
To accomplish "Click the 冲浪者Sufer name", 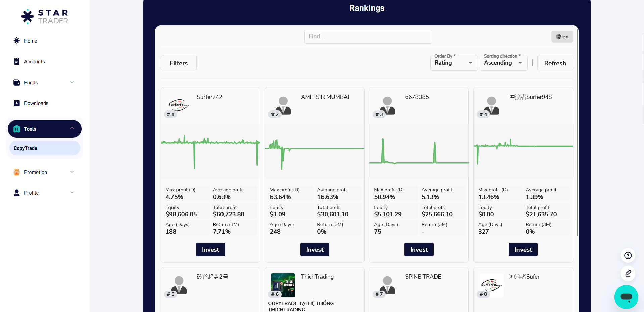I will point(524,277).
